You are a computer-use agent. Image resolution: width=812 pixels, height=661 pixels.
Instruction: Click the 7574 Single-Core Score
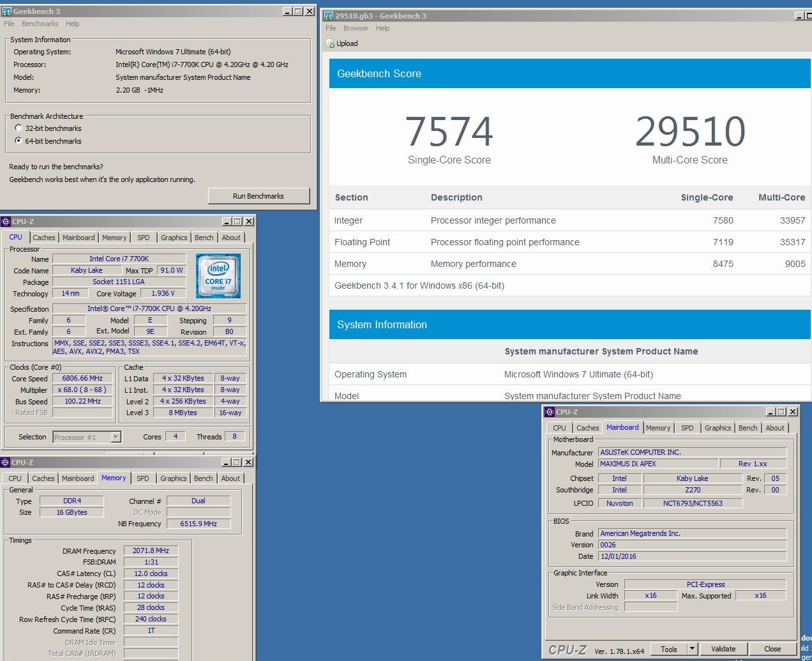click(449, 132)
